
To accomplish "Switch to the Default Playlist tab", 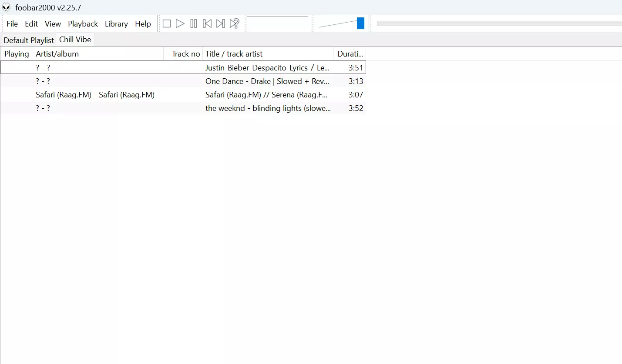I will 28,40.
